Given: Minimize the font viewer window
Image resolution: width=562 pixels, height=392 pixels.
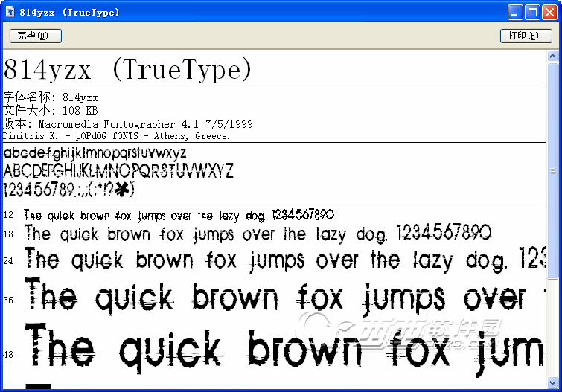Looking at the screenshot, I should point(516,12).
